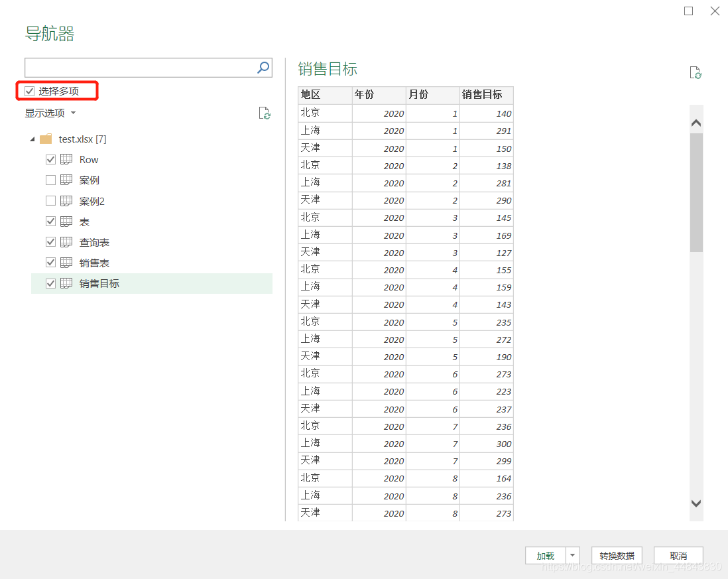Click the cell with value 127

(x=487, y=253)
